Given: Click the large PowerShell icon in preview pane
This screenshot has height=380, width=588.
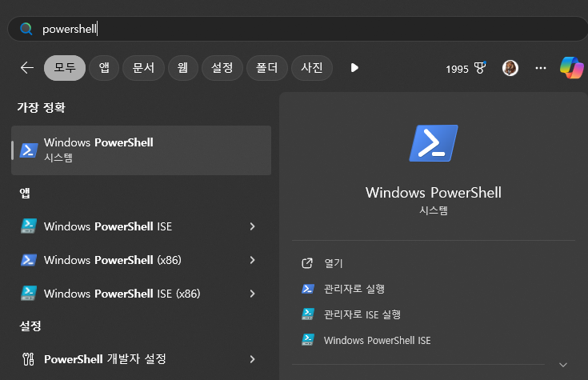Looking at the screenshot, I should tap(434, 143).
